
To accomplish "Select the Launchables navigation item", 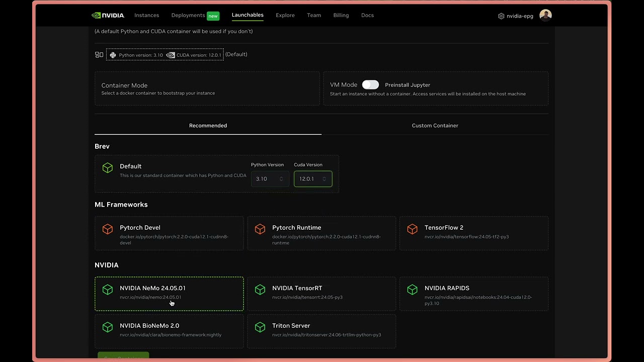I will pos(248,15).
